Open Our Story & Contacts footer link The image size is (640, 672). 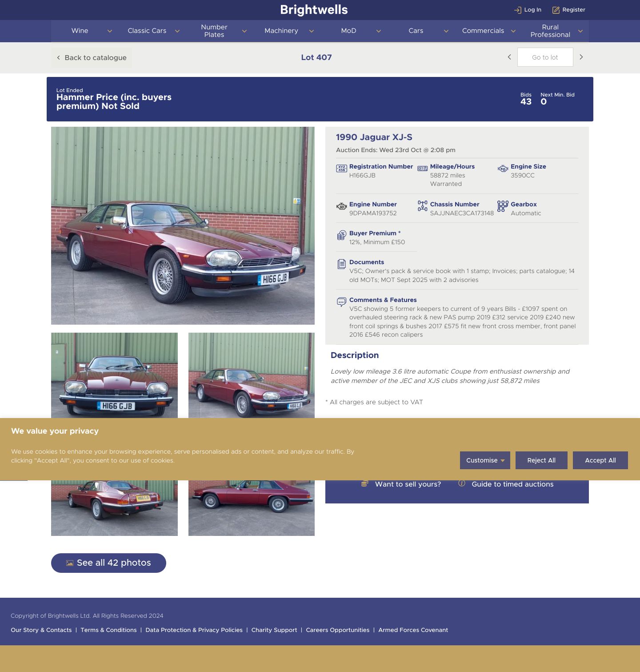pyautogui.click(x=41, y=630)
